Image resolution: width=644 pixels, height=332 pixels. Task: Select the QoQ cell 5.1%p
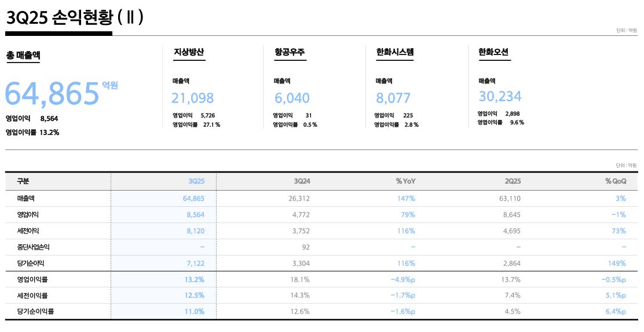pos(616,295)
